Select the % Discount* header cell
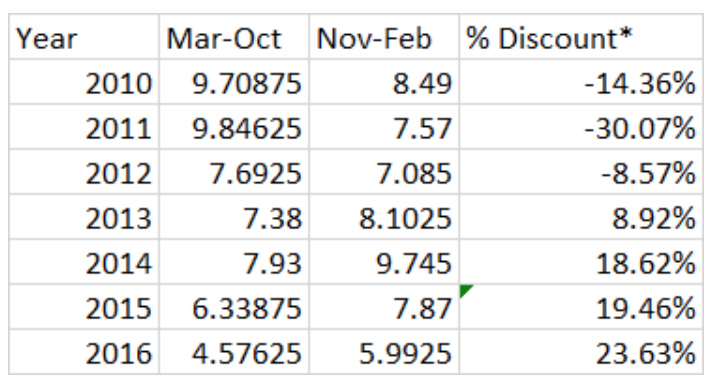This screenshot has width=714, height=388. (581, 37)
